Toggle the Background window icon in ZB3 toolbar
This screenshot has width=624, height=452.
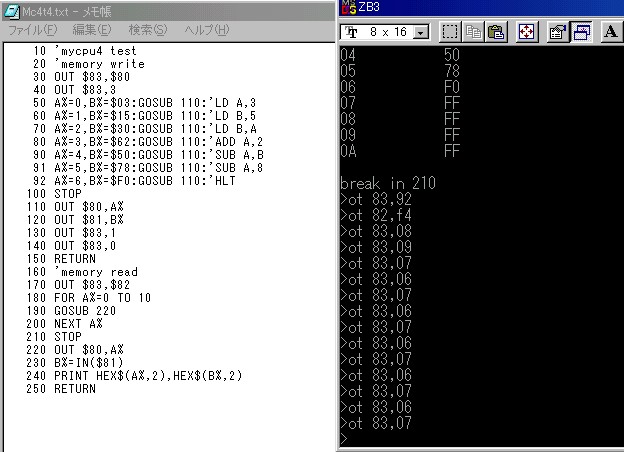[x=581, y=32]
